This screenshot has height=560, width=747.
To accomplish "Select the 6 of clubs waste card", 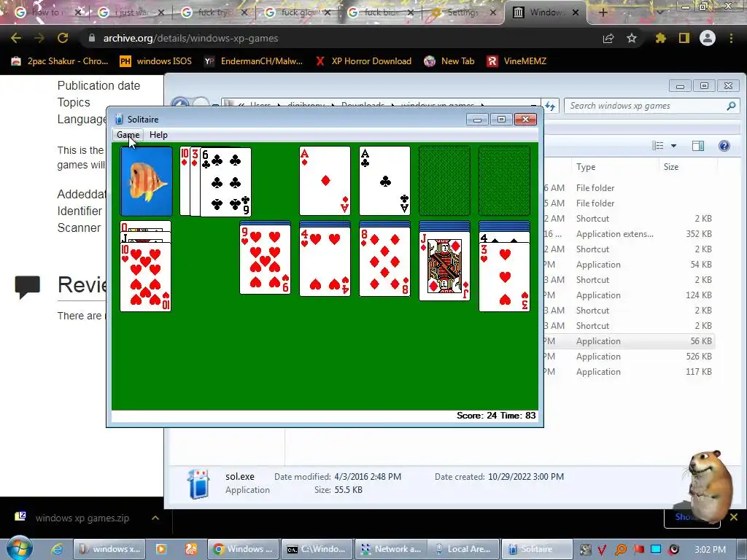I will pos(225,182).
